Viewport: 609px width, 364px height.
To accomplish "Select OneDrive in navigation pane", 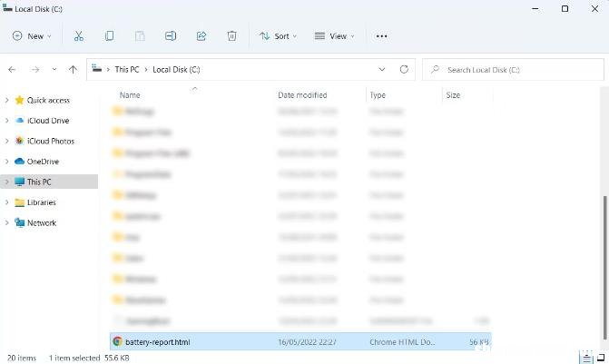I will pyautogui.click(x=43, y=162).
